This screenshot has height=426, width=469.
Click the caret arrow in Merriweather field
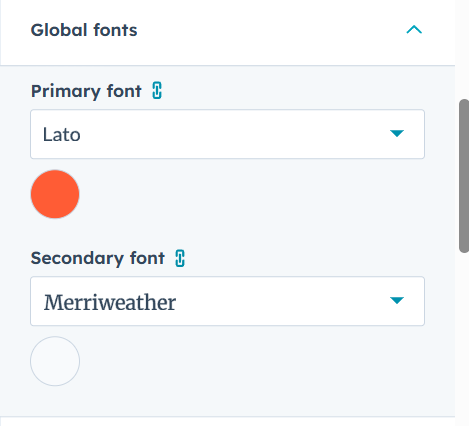[x=397, y=301]
